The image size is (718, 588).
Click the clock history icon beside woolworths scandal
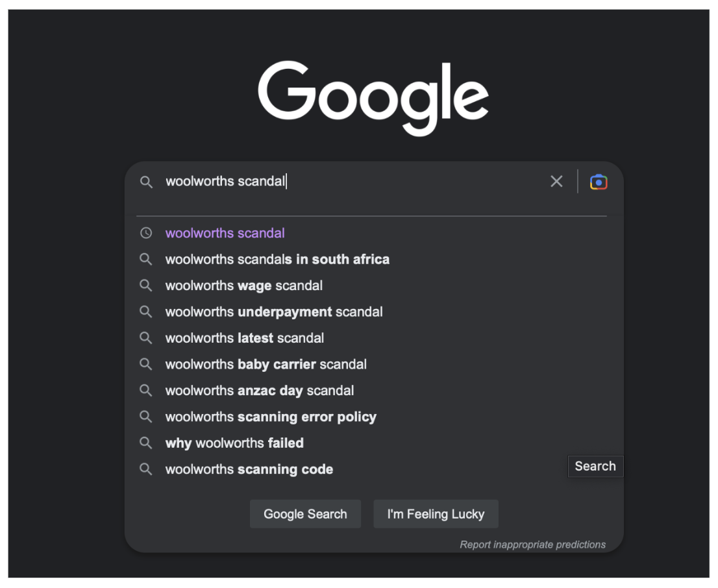coord(145,233)
